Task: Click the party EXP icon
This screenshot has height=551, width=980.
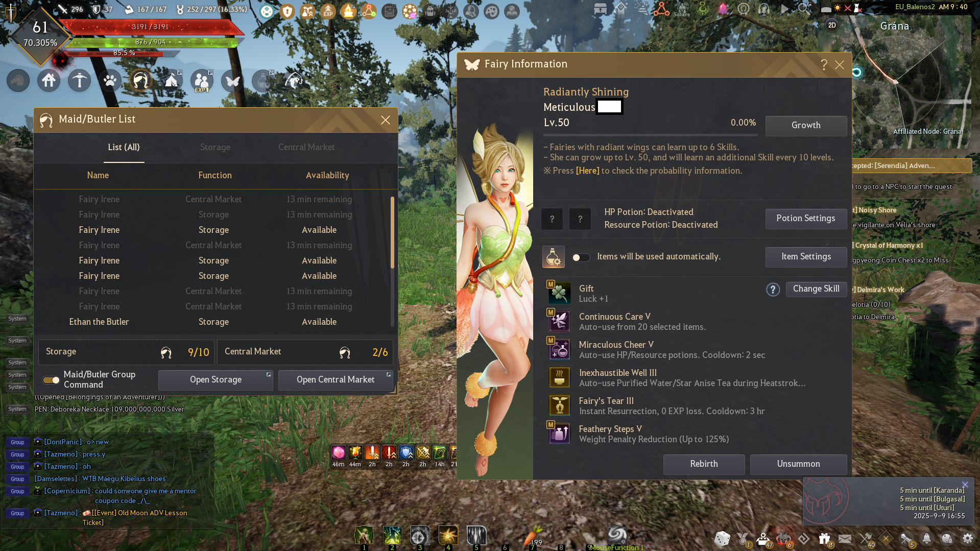Action: coord(202,81)
